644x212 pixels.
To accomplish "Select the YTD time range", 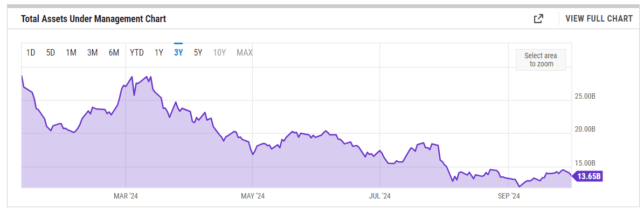I will coord(137,52).
